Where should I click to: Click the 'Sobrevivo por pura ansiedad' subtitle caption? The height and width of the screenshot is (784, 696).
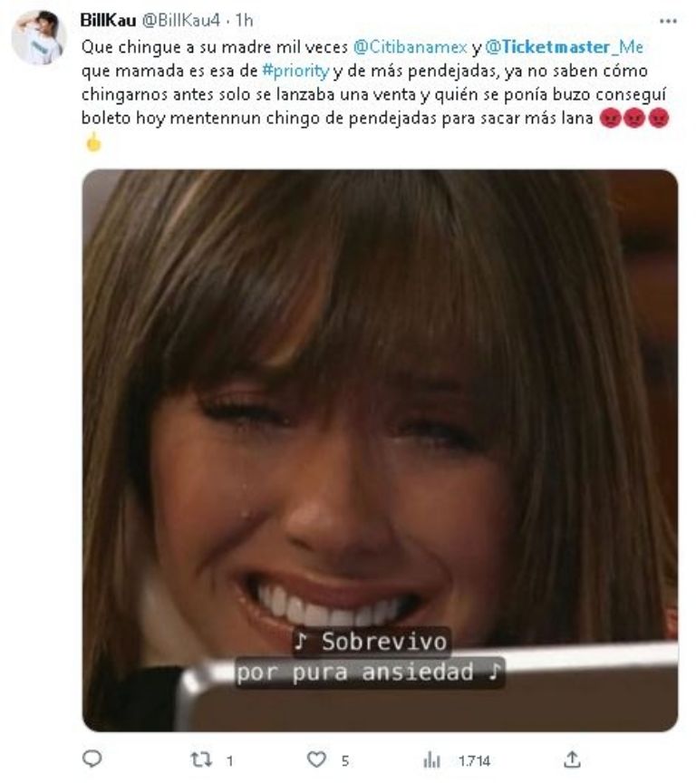[370, 657]
